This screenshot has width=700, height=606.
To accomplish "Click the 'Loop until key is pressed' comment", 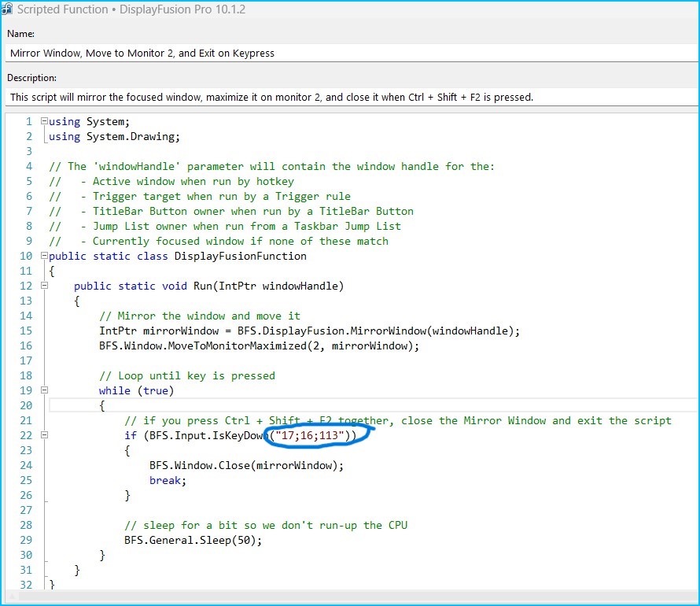I will 187,376.
